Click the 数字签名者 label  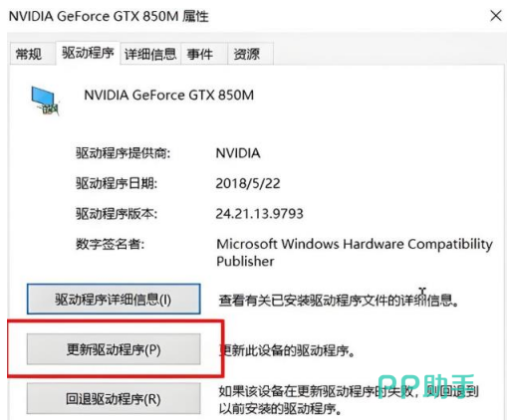tap(111, 245)
